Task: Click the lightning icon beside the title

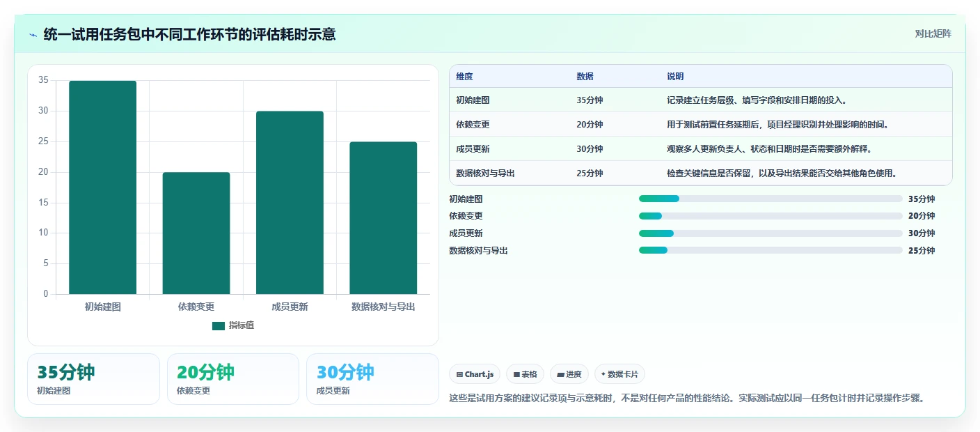Action: (x=33, y=34)
